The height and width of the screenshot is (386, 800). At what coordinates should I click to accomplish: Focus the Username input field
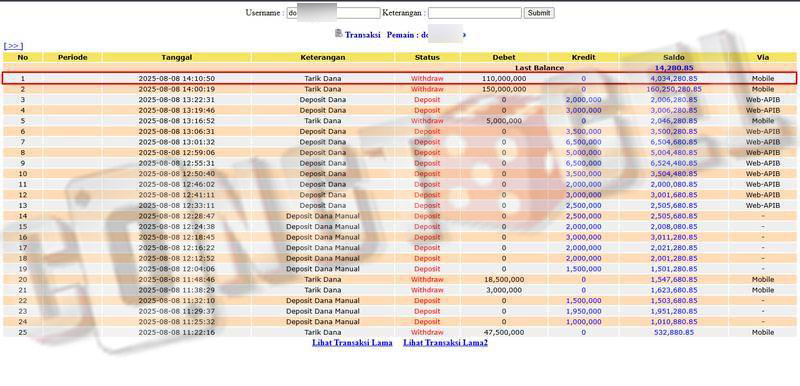click(333, 13)
